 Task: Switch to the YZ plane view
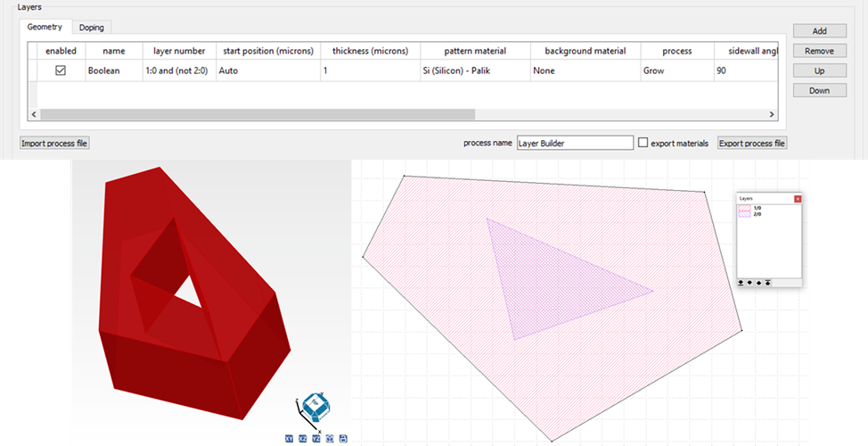[316, 439]
